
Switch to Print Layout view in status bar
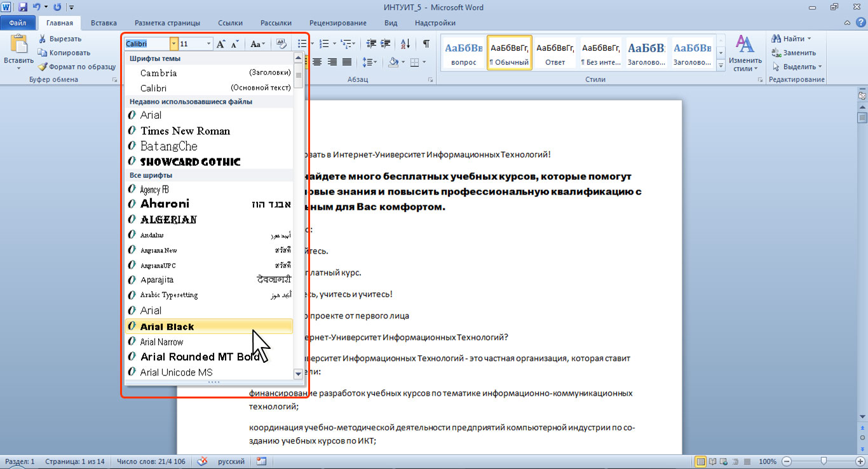[x=701, y=461]
